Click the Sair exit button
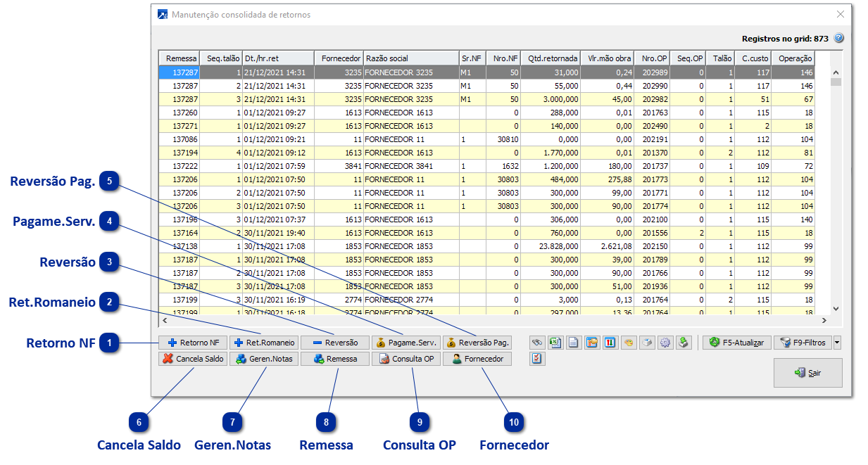This screenshot has height=465, width=868. click(807, 373)
